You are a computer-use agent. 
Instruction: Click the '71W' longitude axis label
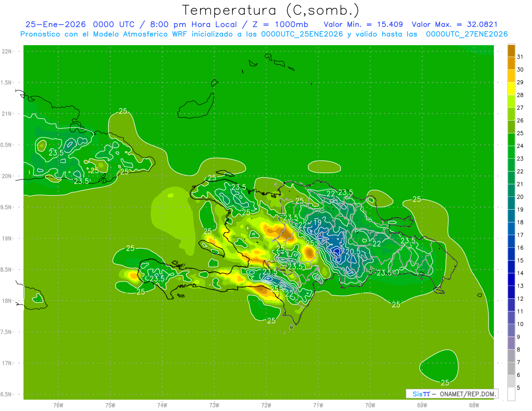[318, 405]
